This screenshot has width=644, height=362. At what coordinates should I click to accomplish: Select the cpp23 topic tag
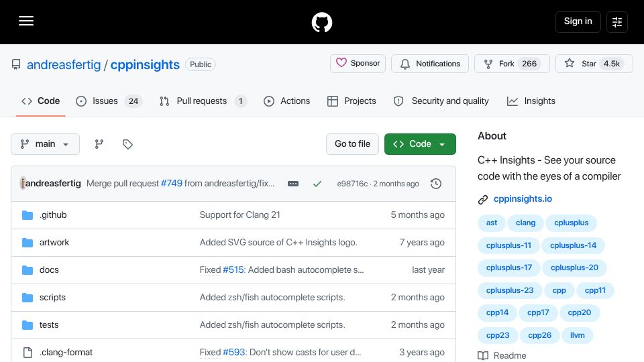click(498, 335)
